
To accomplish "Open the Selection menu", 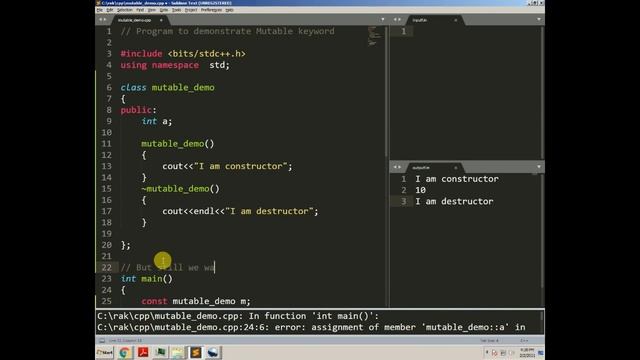I will coord(125,10).
